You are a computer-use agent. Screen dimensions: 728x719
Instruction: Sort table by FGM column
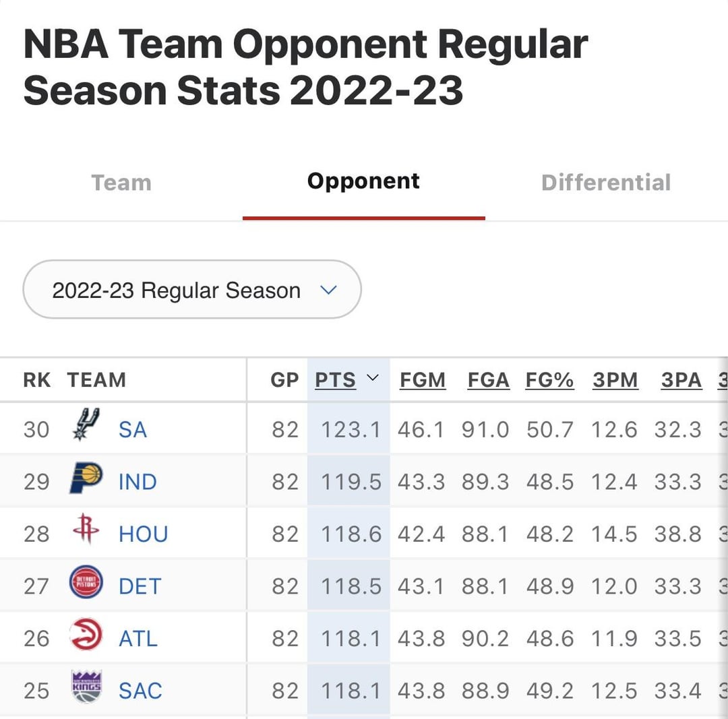click(x=423, y=380)
